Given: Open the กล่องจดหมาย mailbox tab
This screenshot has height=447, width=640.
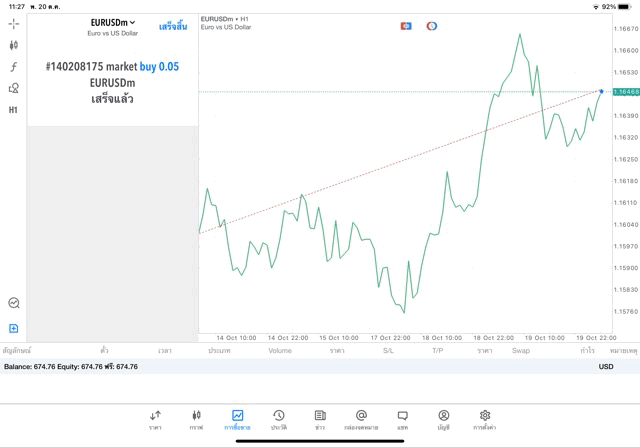Looking at the screenshot, I should (x=361, y=419).
